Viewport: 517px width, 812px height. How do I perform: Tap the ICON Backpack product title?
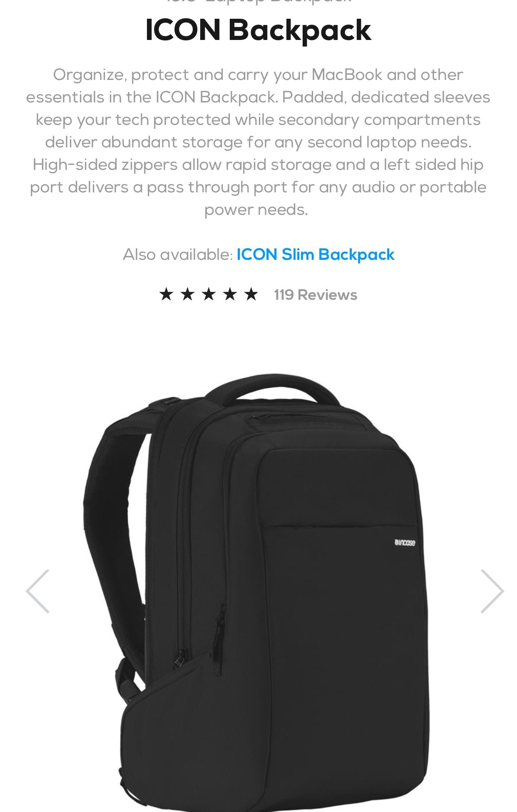(258, 30)
